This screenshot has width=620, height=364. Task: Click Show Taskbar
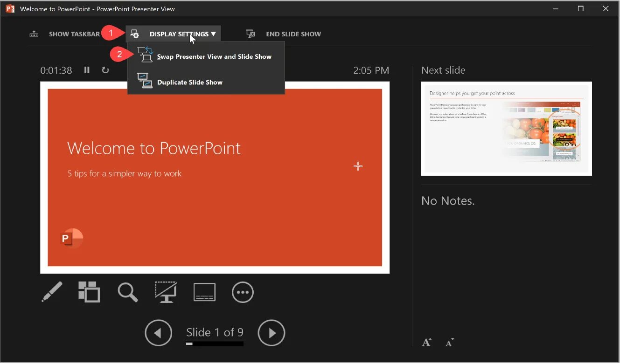(x=65, y=34)
